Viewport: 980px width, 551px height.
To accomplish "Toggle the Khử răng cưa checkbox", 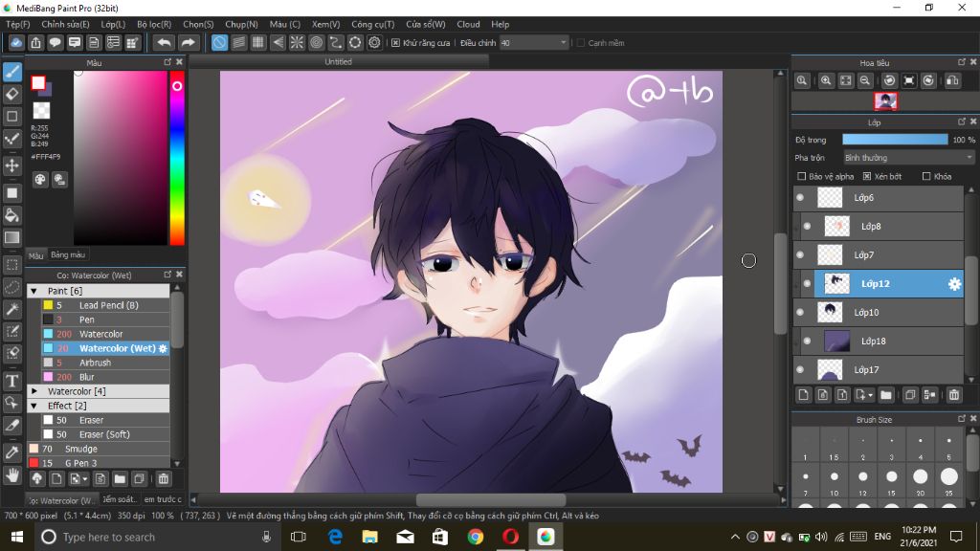I will coord(395,43).
